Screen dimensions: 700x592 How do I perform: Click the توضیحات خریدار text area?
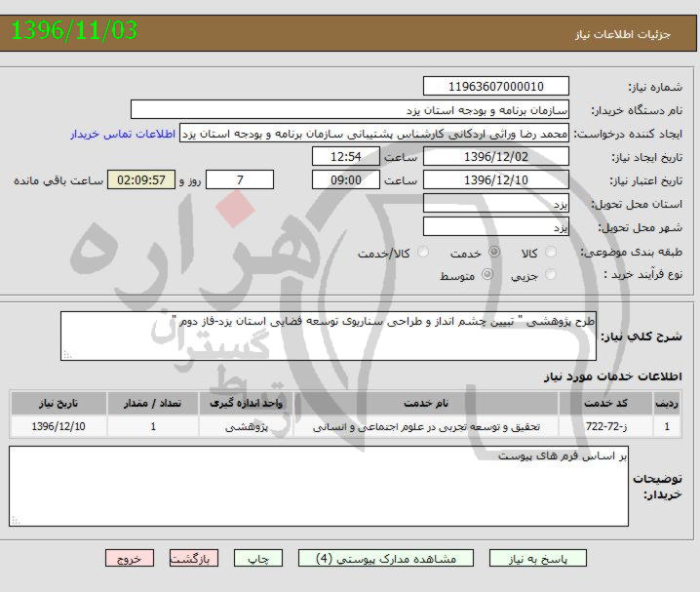[319, 487]
